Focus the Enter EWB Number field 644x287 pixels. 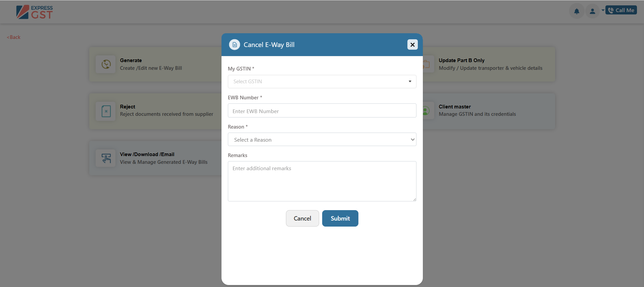point(322,111)
